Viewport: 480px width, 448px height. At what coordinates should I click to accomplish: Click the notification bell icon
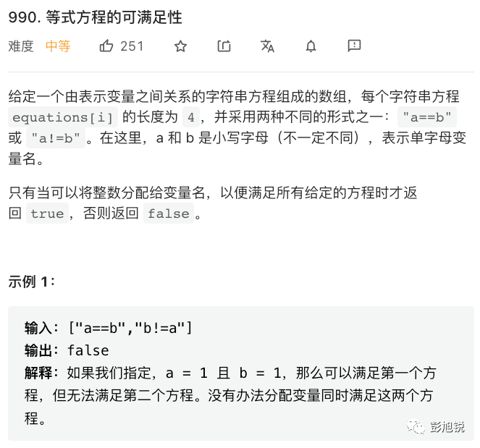(x=311, y=46)
